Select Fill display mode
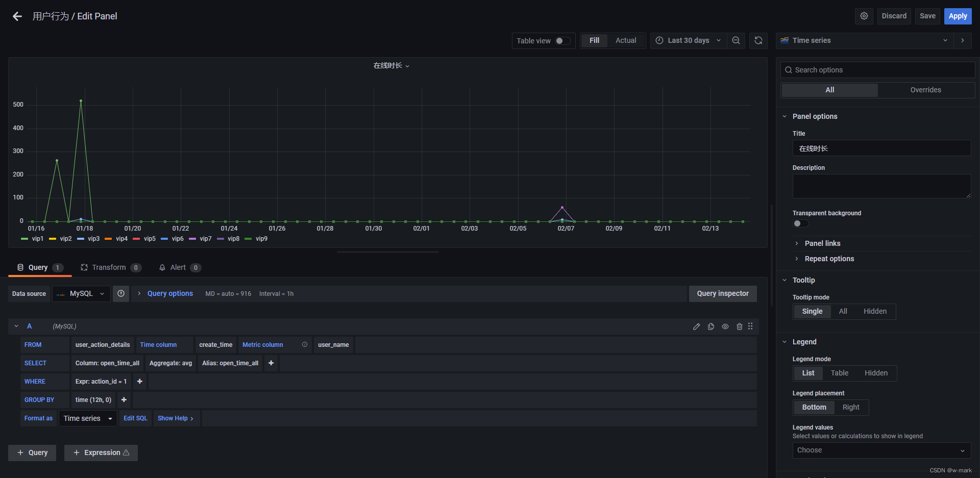 (594, 40)
